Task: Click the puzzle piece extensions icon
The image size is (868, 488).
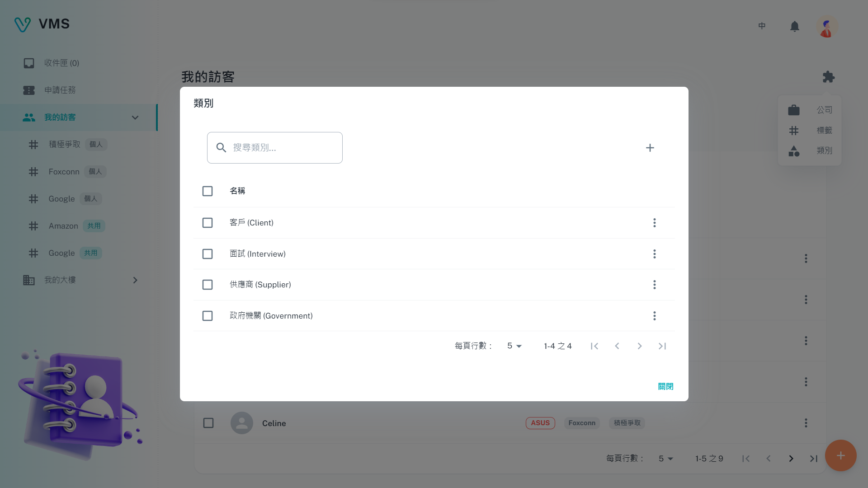Action: pos(828,77)
